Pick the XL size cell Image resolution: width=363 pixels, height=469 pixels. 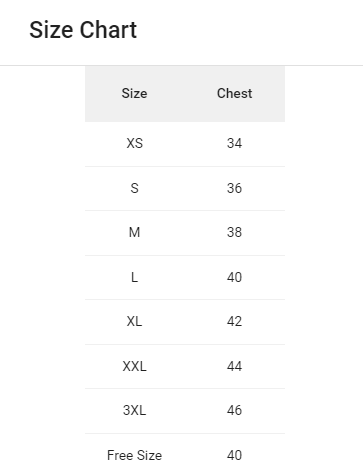pos(134,321)
